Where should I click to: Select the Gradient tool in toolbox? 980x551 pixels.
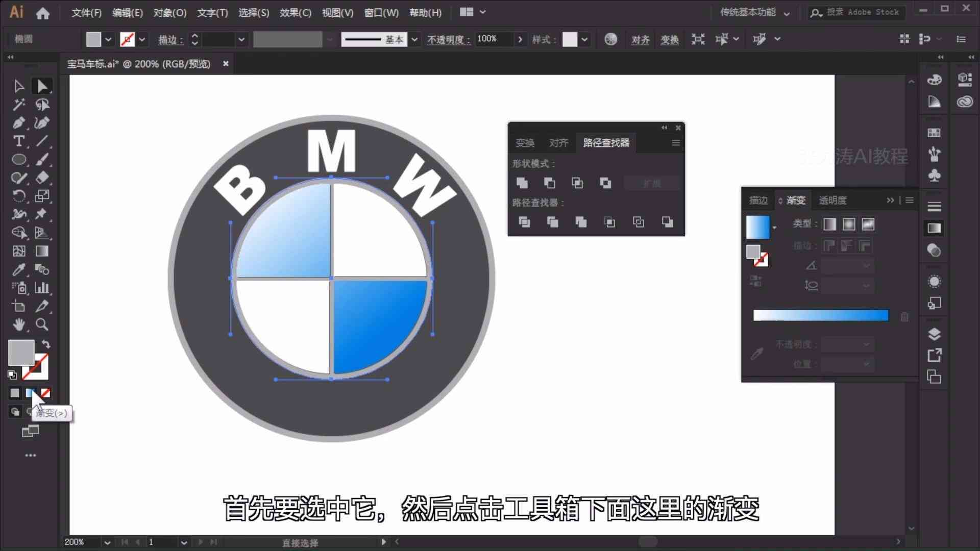[x=42, y=251]
